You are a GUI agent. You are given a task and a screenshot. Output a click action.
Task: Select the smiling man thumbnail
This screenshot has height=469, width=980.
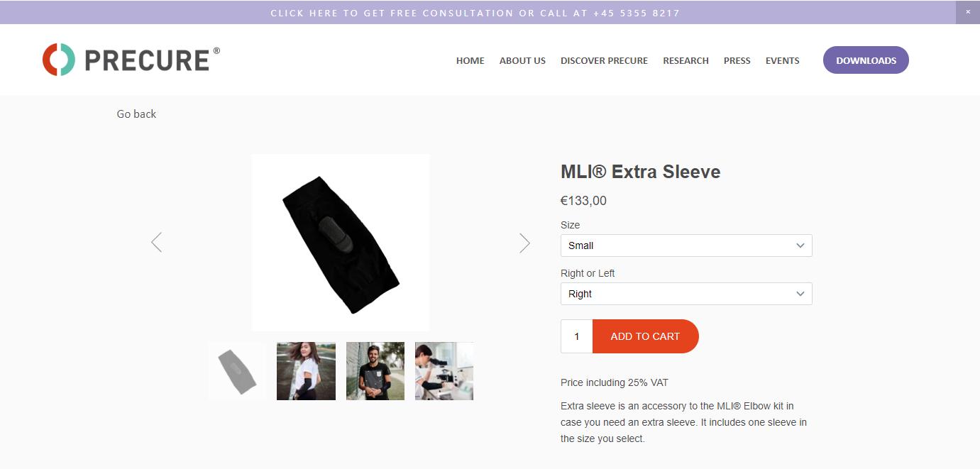[375, 371]
